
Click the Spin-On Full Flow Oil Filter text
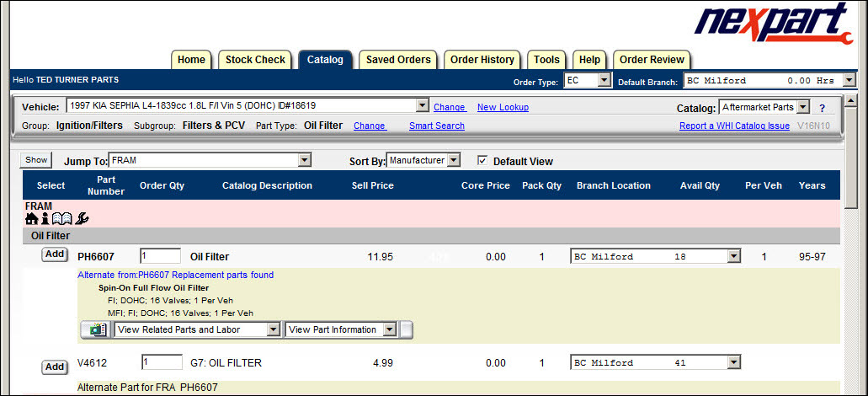(x=153, y=288)
